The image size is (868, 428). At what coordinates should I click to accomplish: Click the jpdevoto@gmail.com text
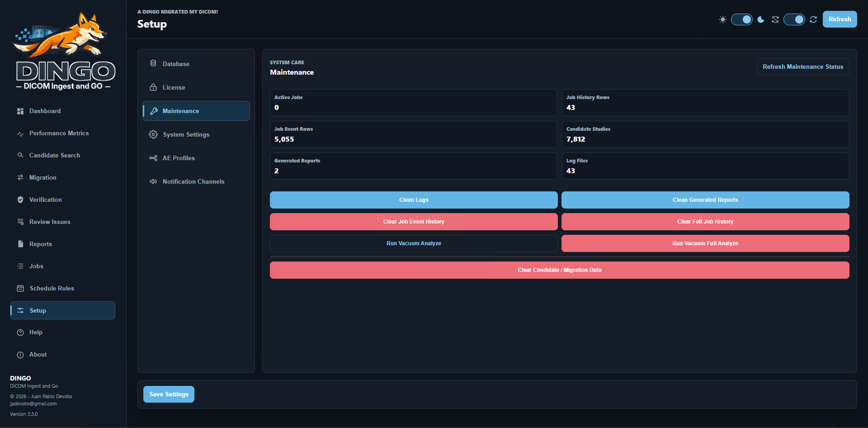coord(33,404)
